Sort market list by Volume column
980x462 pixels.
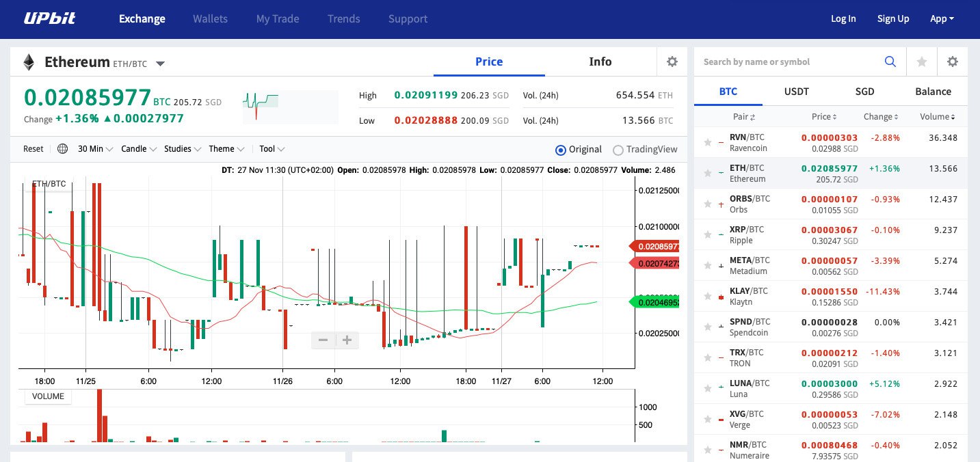coord(938,117)
